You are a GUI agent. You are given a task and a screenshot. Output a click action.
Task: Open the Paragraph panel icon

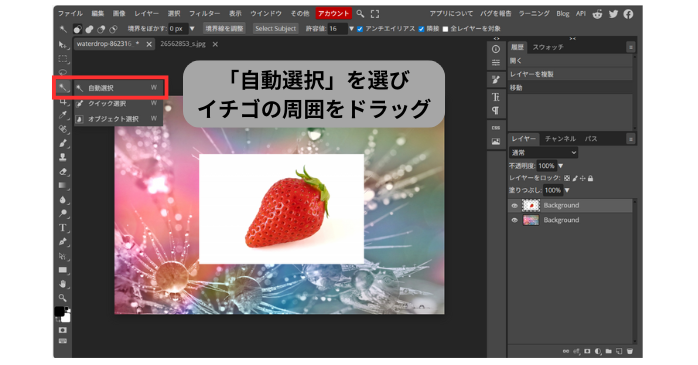coord(496,111)
